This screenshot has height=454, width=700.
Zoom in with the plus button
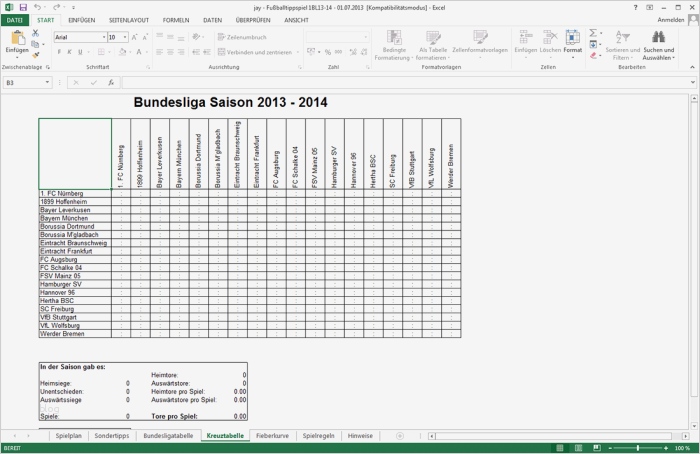pyautogui.click(x=666, y=448)
